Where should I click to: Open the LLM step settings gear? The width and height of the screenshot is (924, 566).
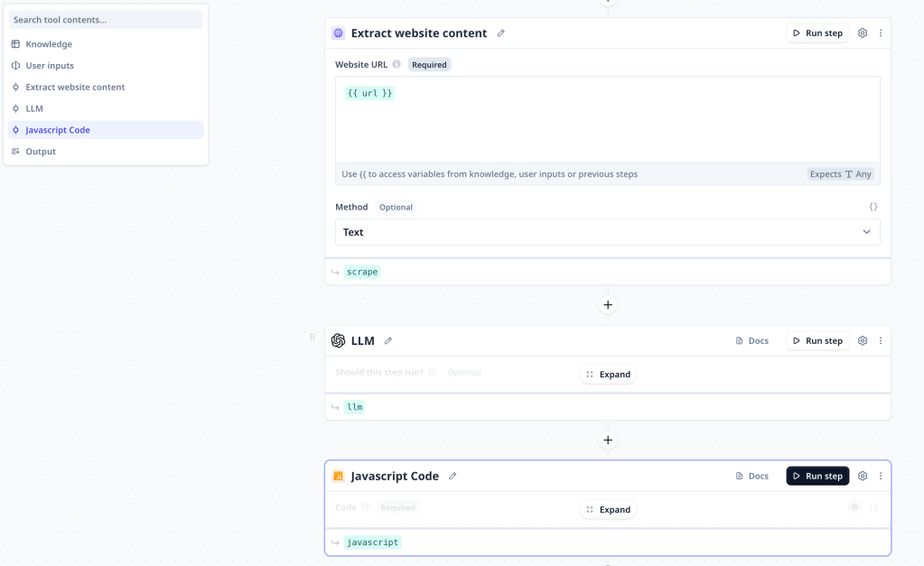pos(863,341)
